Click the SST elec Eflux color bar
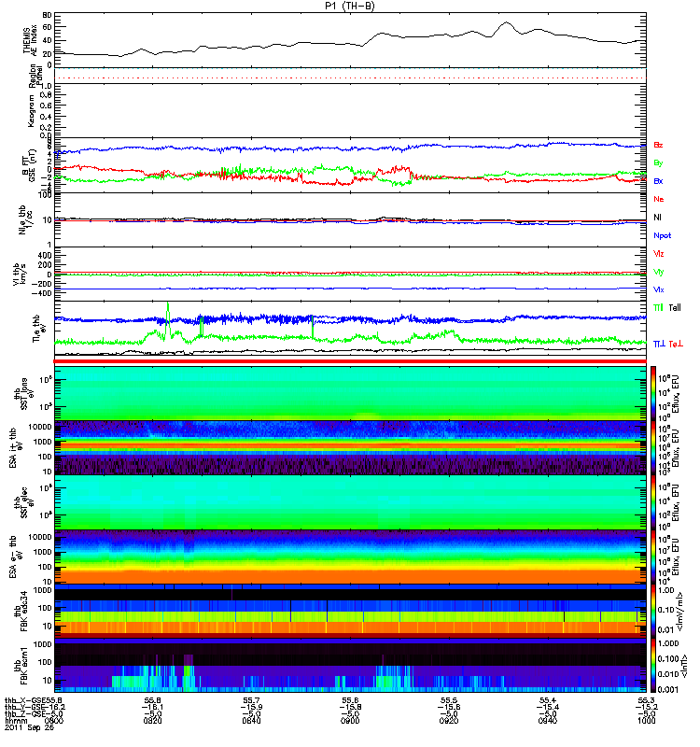Image resolution: width=700 pixels, height=747 pixels. pos(653,502)
